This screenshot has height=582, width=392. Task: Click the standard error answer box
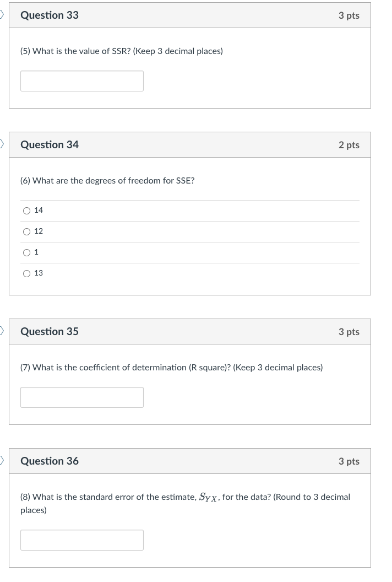point(81,540)
